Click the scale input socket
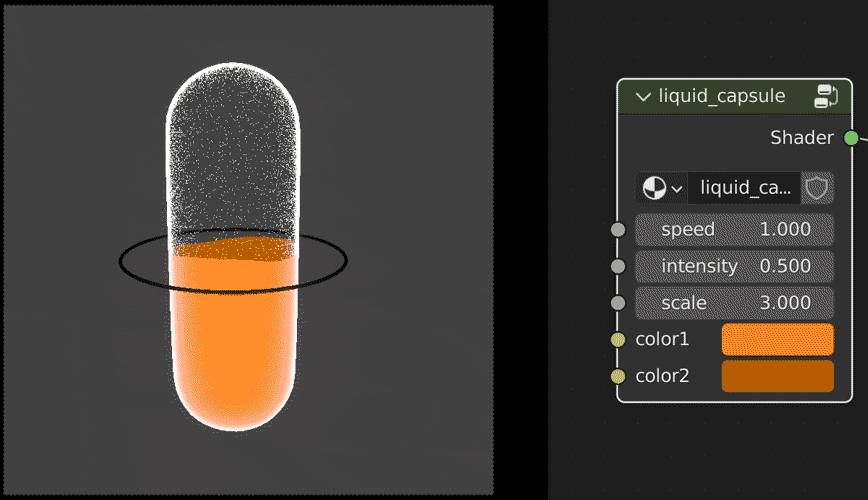The image size is (868, 500). click(x=618, y=303)
